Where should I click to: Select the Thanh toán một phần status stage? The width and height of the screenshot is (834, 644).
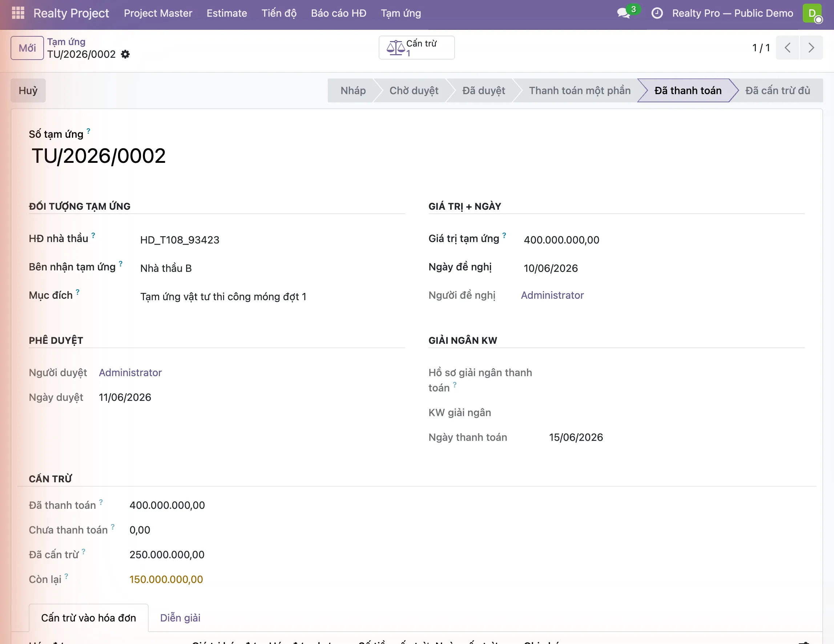[580, 90]
